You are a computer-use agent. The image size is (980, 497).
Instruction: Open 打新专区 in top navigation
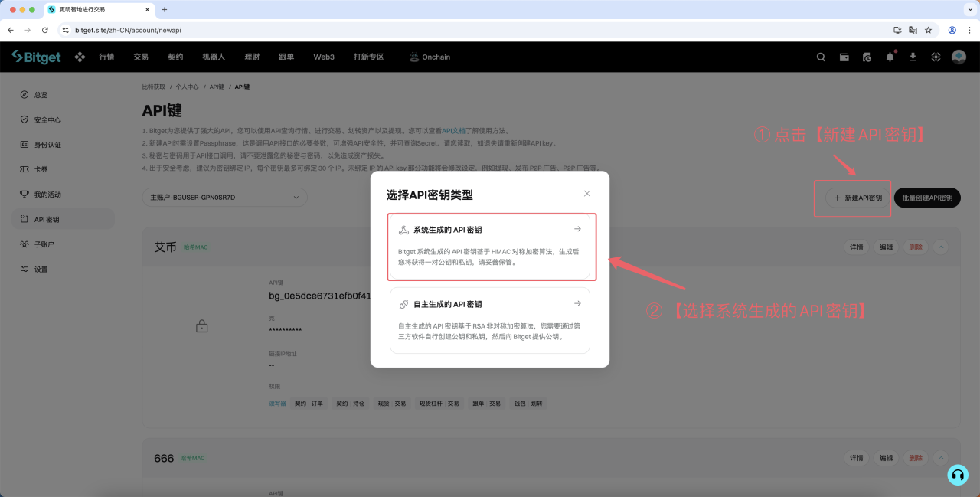tap(368, 57)
